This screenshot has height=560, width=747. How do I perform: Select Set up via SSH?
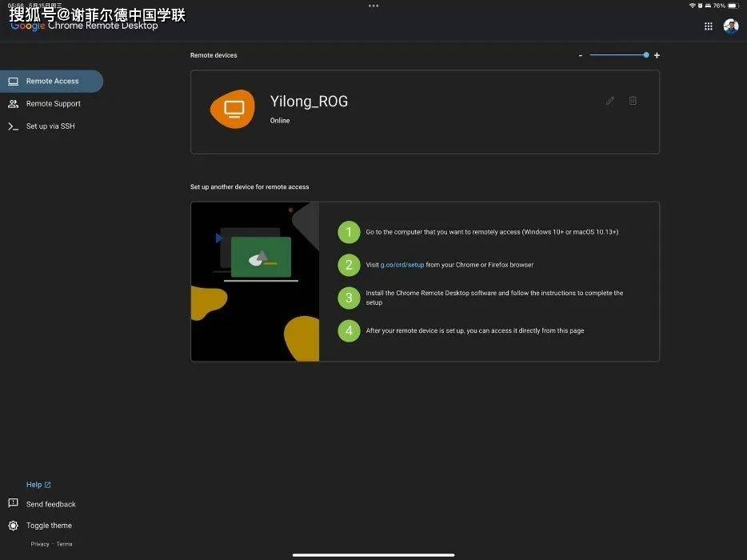click(x=50, y=126)
